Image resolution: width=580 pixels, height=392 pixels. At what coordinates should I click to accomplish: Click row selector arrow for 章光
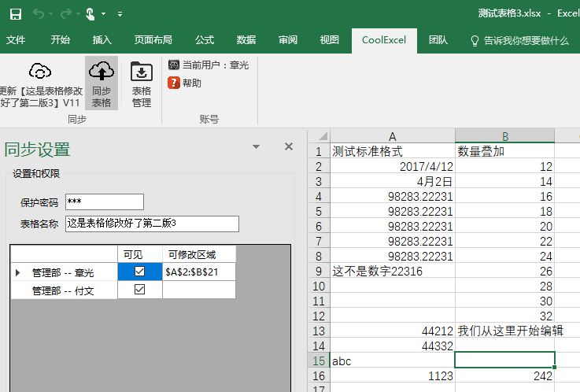point(18,272)
